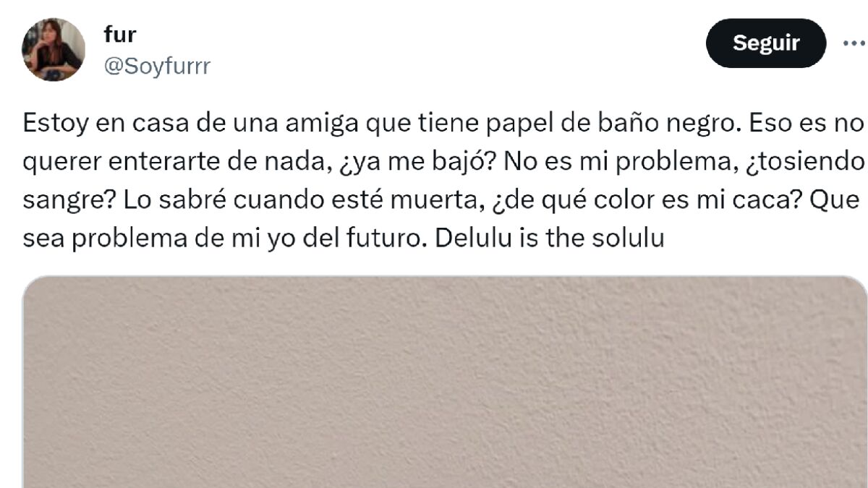Open the fur profile avatar photo

pos(54,49)
